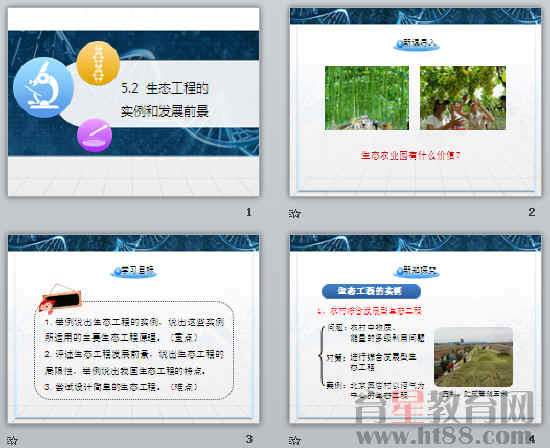Screen dimensions: 550x448
Task: Click the farmland photo on slide 4
Action: click(474, 357)
